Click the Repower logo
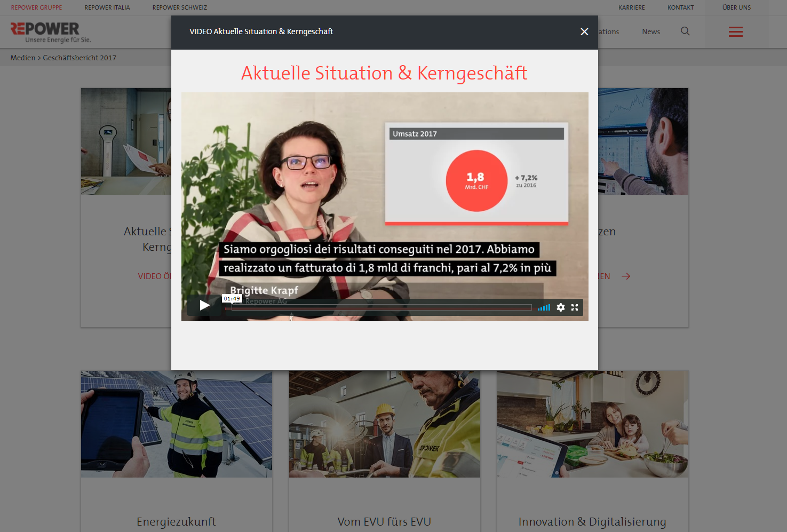The image size is (787, 532). tap(51, 32)
